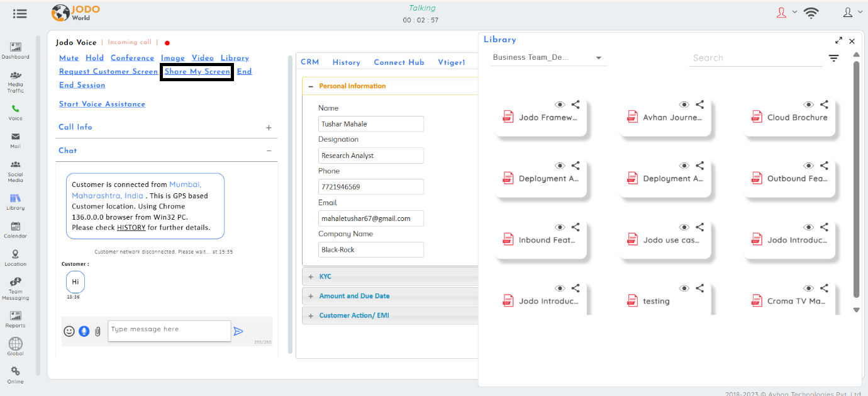The image size is (868, 396).
Task: Attach a file using the paperclip icon
Action: (97, 331)
